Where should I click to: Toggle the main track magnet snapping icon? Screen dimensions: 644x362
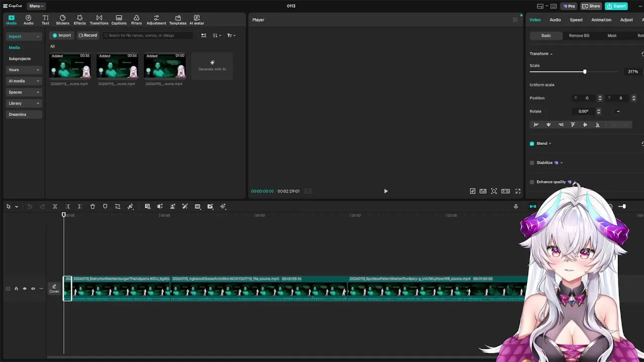(533, 207)
